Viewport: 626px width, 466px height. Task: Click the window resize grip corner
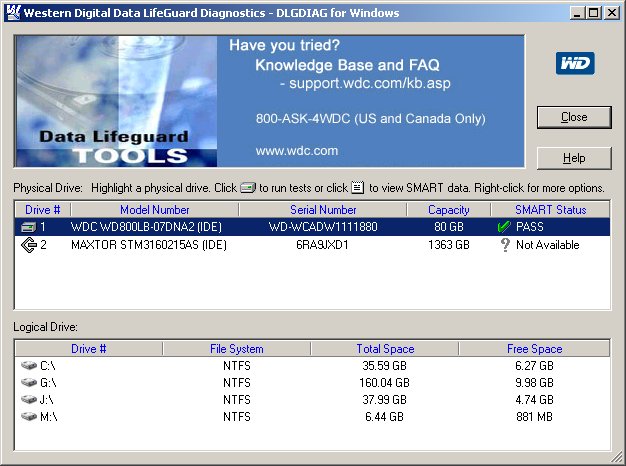coord(617,458)
